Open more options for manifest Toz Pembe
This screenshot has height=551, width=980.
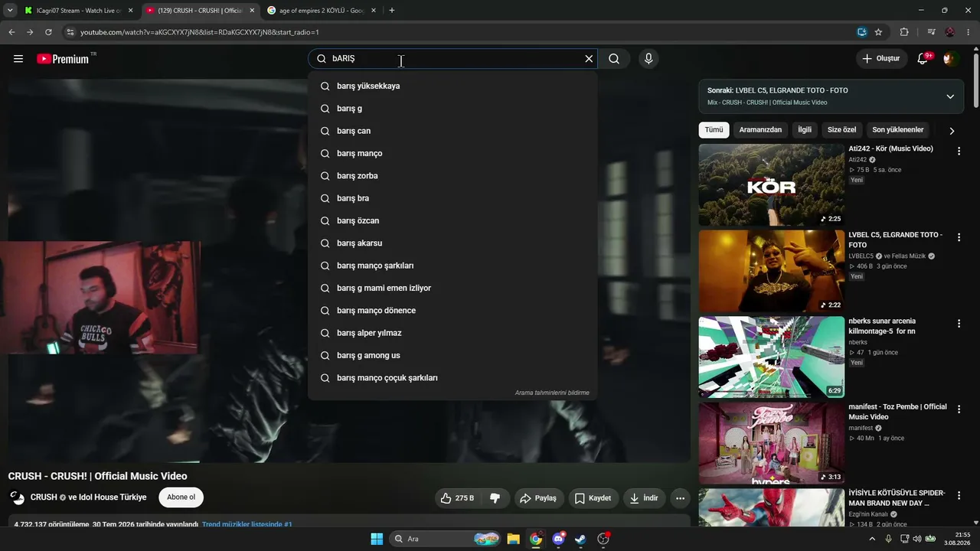pos(959,409)
